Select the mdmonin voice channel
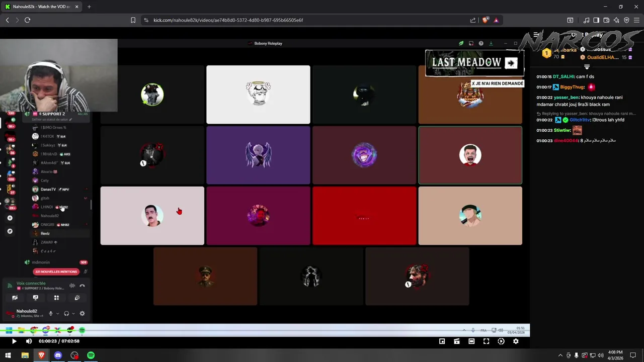Screen dimensions: 644x362 click(41, 262)
